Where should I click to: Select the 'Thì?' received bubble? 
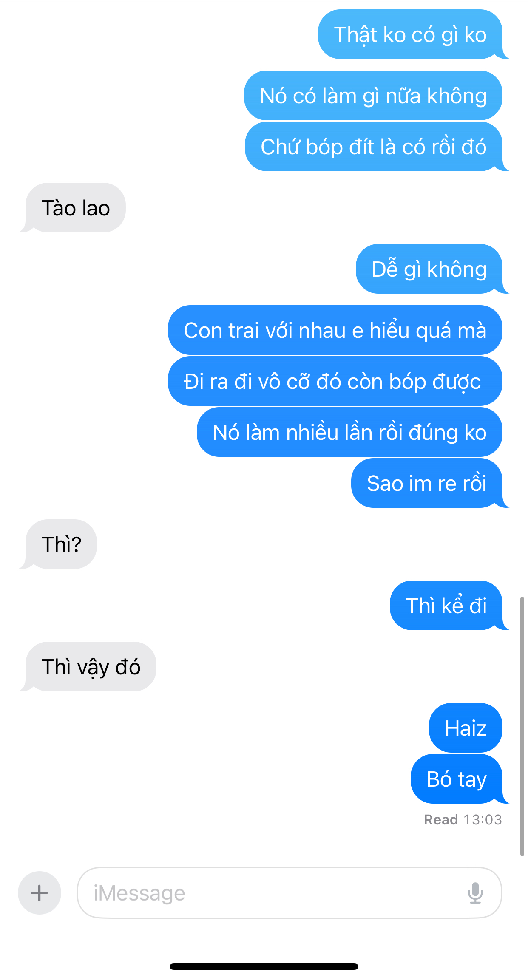coord(61,544)
